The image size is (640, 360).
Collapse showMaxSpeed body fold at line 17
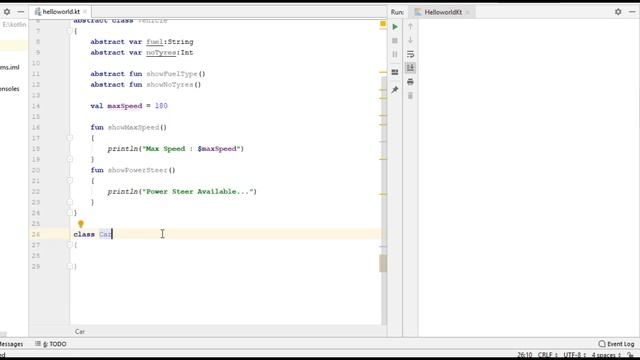70,138
